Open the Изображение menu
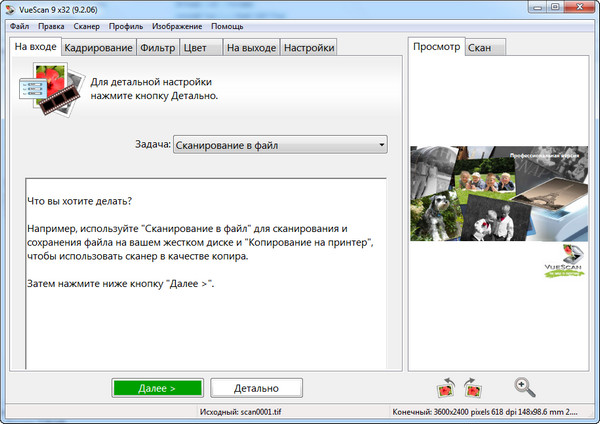Viewport: 600px width, 424px height. [180, 25]
